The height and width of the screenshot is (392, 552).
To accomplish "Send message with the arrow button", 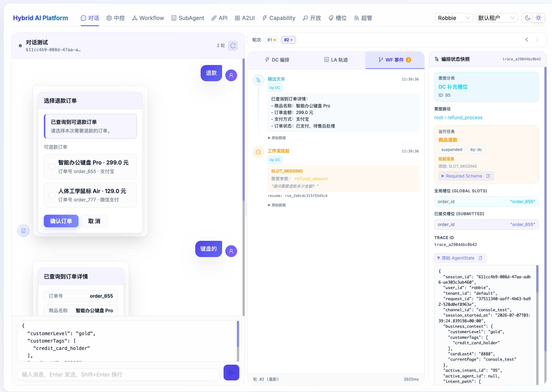I will click(x=231, y=373).
